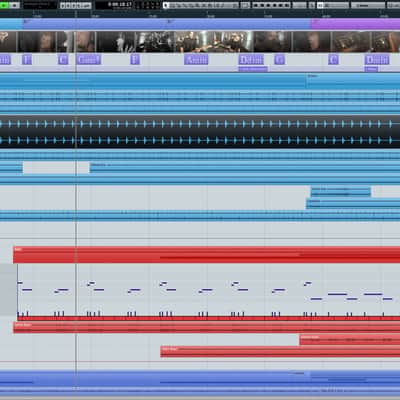Viewport: 400px width, 400px height.
Task: Select the blue part starting after the gray gap
Action: pyautogui.click(x=245, y=168)
